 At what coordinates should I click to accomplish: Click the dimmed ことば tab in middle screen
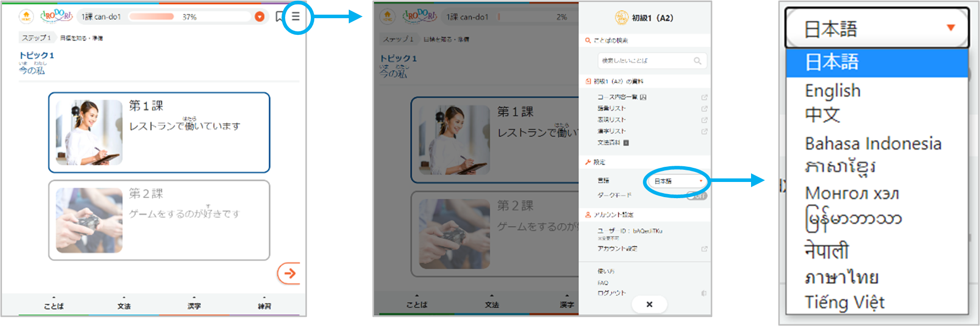pyautogui.click(x=416, y=304)
